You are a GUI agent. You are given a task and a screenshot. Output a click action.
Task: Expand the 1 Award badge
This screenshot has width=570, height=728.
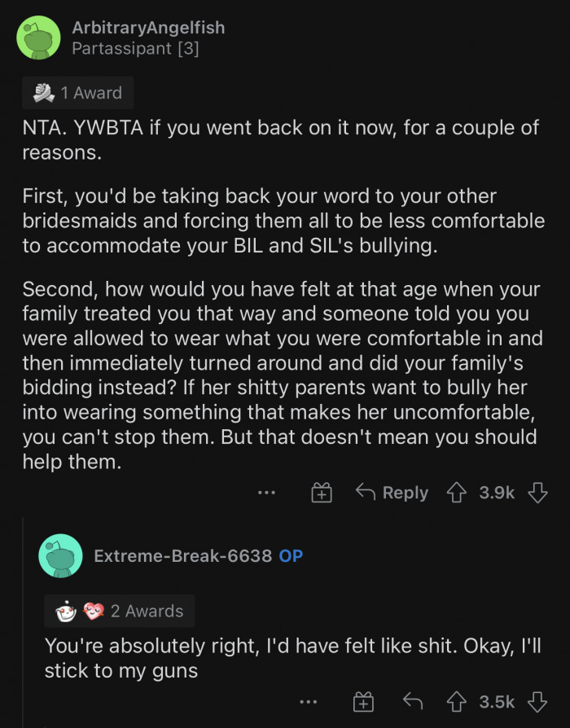(77, 92)
